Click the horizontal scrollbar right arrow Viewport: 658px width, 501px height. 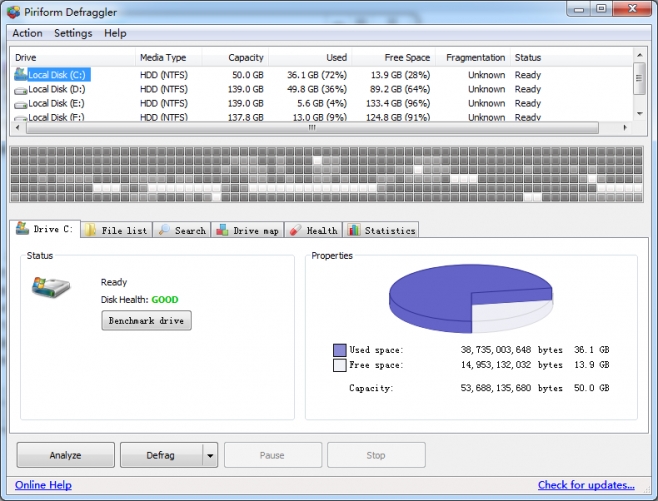click(625, 128)
